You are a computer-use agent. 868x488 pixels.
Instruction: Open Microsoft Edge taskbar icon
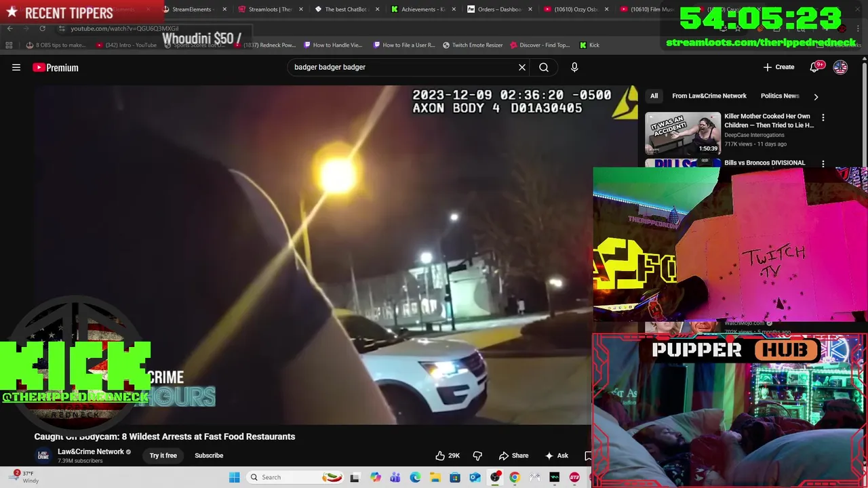tap(415, 477)
